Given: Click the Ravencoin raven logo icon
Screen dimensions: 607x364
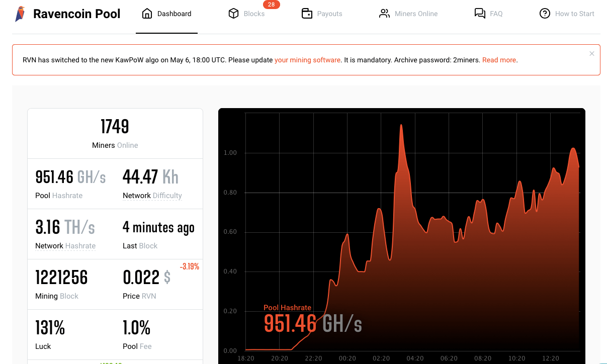Looking at the screenshot, I should point(20,14).
